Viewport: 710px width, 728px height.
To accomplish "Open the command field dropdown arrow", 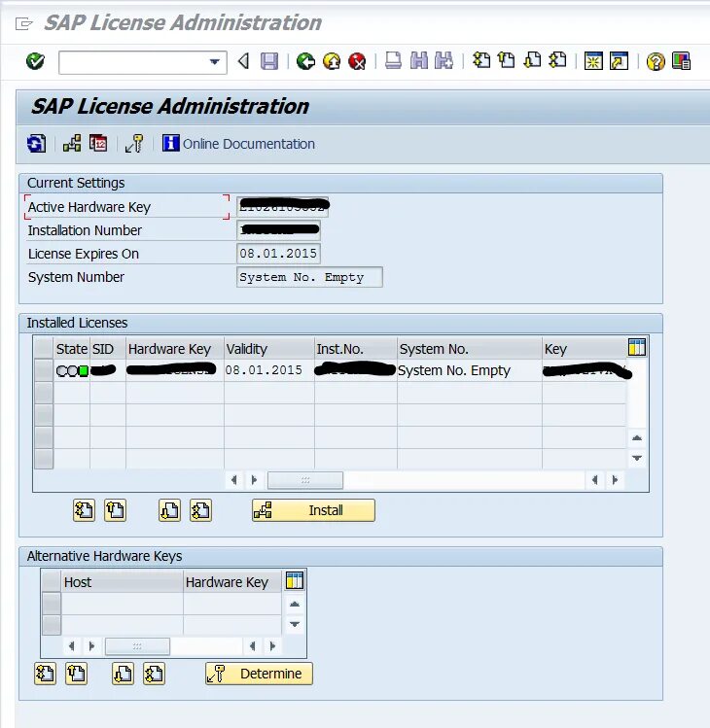I will coord(214,62).
